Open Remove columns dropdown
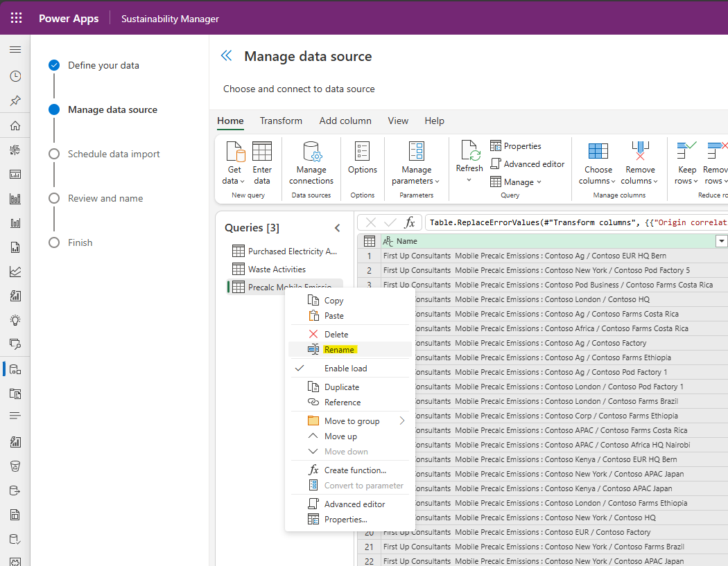728x566 pixels. point(640,163)
